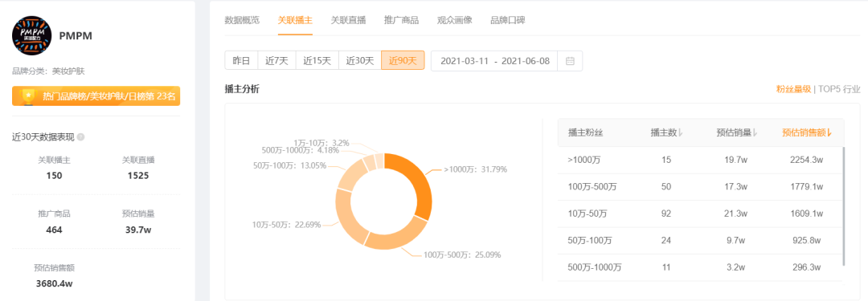Click the 播主分析 section heading
This screenshot has height=301, width=868.
[242, 88]
